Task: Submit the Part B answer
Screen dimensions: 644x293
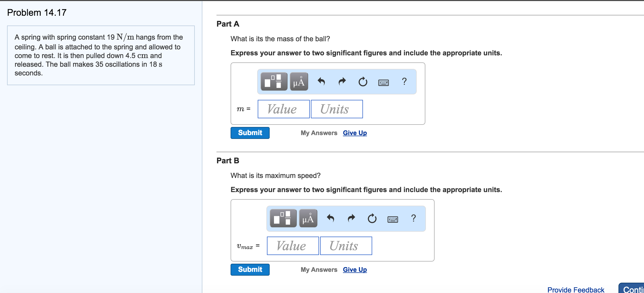Action: tap(250, 270)
